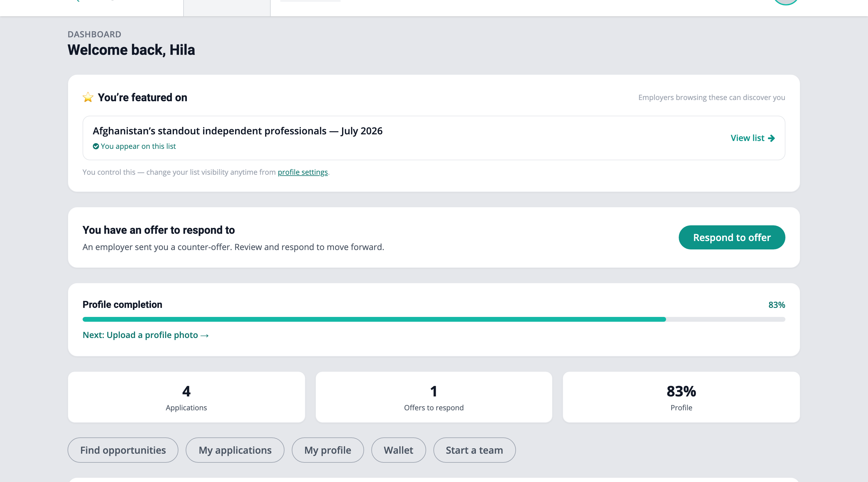
Task: Open the Wallet shortcut
Action: coord(398,450)
